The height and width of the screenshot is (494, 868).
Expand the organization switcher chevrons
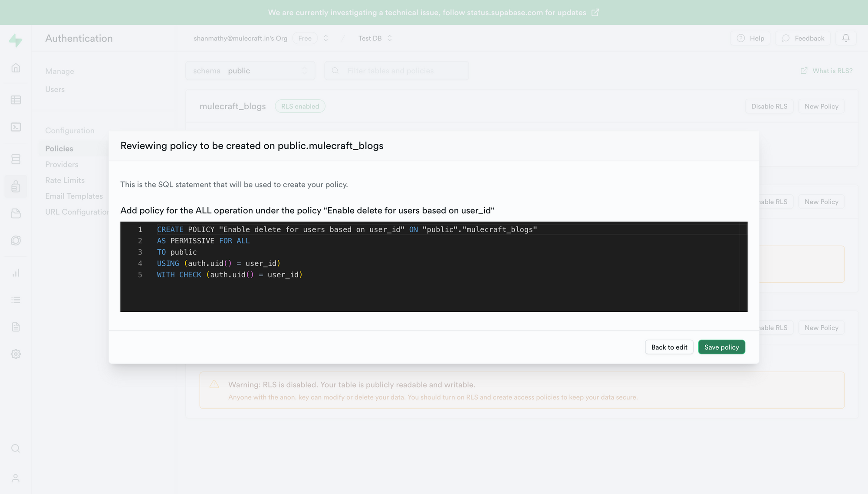[326, 38]
